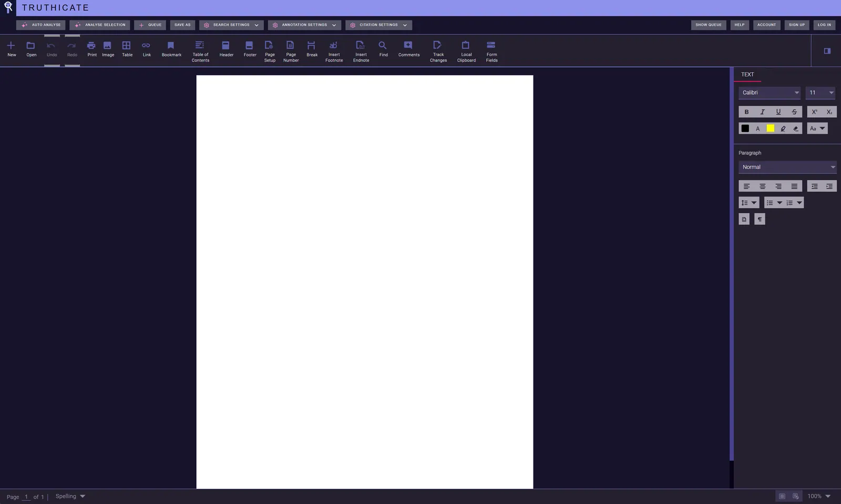This screenshot has height=504, width=841.
Task: Toggle bold formatting
Action: click(746, 112)
